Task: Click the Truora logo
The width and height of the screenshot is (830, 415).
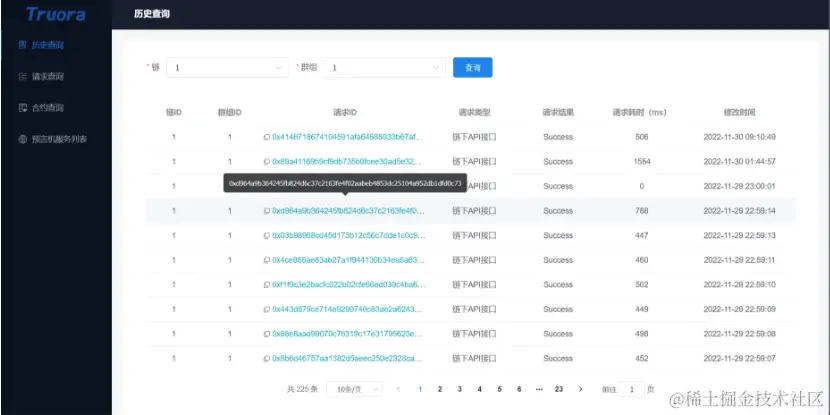Action: click(x=56, y=14)
